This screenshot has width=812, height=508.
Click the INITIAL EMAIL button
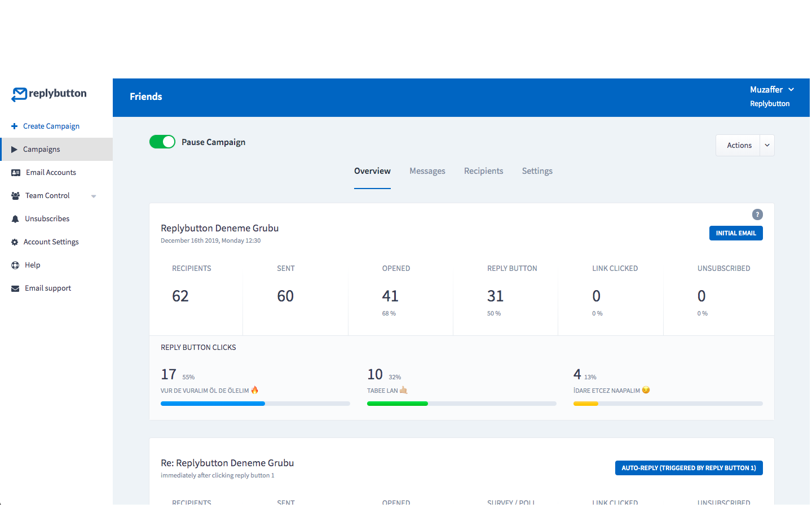pos(736,233)
